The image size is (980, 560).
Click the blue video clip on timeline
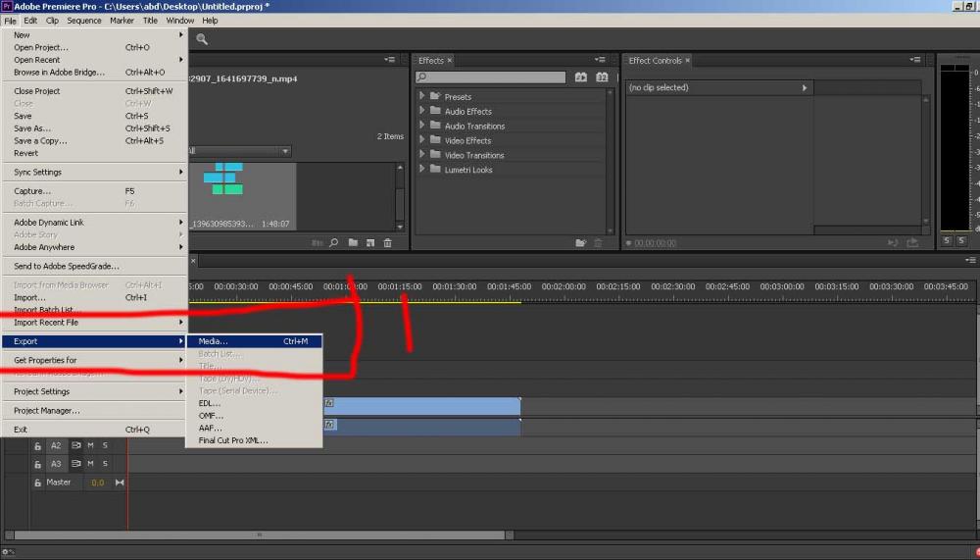pos(421,405)
